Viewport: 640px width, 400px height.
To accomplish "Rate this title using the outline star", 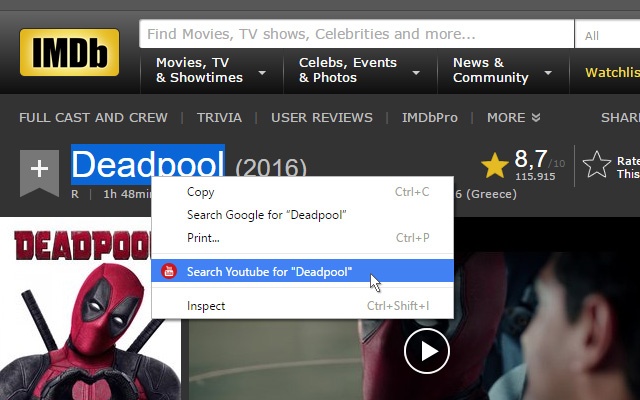I will [597, 165].
